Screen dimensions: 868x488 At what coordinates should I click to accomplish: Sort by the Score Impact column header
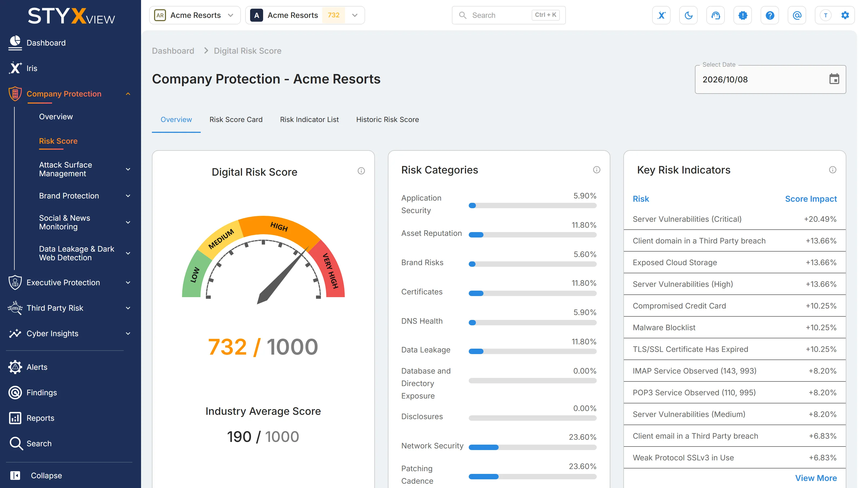tap(811, 199)
